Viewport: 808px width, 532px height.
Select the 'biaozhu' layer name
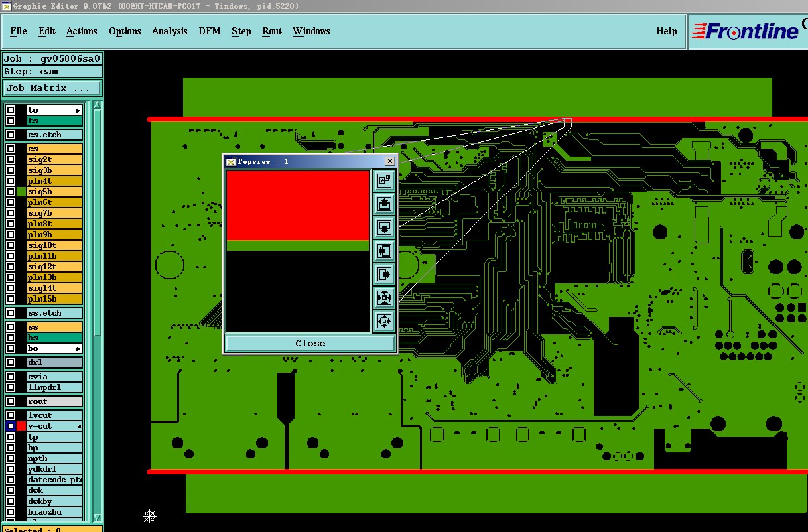point(55,512)
